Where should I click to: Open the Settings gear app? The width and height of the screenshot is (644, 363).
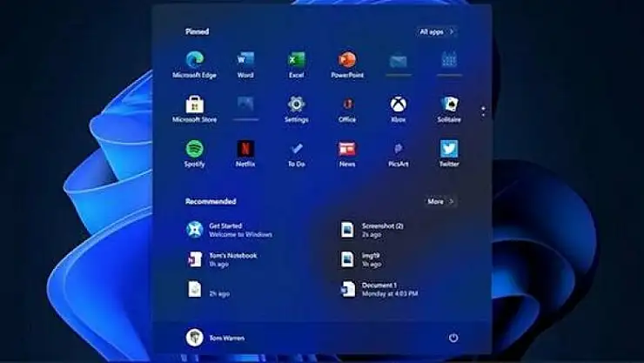click(x=296, y=109)
